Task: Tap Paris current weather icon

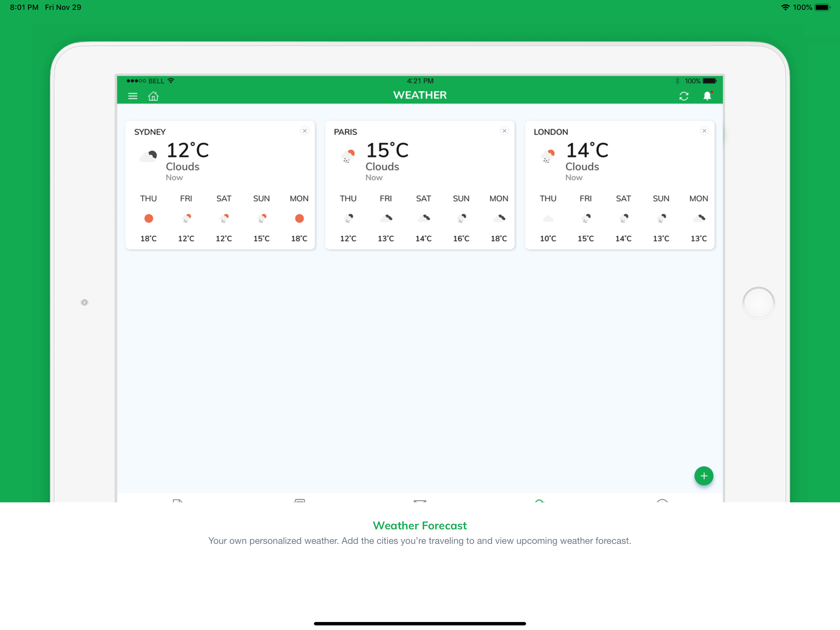Action: [348, 156]
